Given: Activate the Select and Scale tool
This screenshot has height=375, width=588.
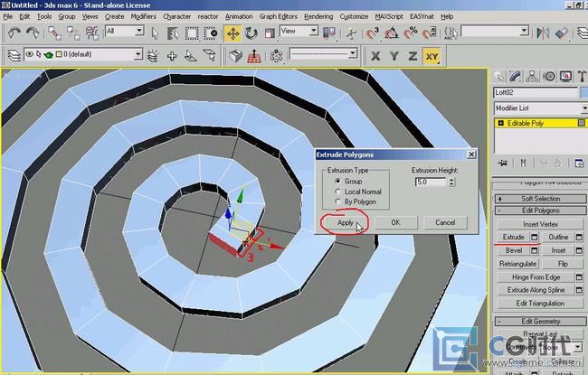Looking at the screenshot, I should 270,33.
